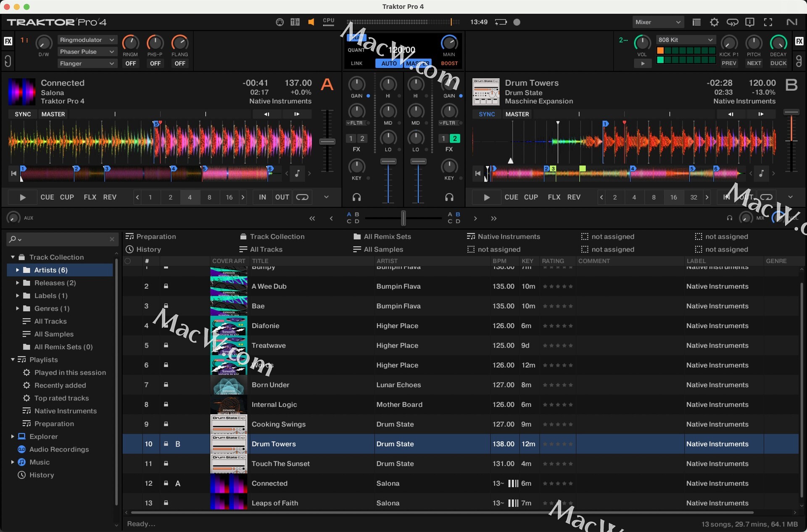Play Deck B
Screen dimensions: 807x532
click(x=487, y=197)
